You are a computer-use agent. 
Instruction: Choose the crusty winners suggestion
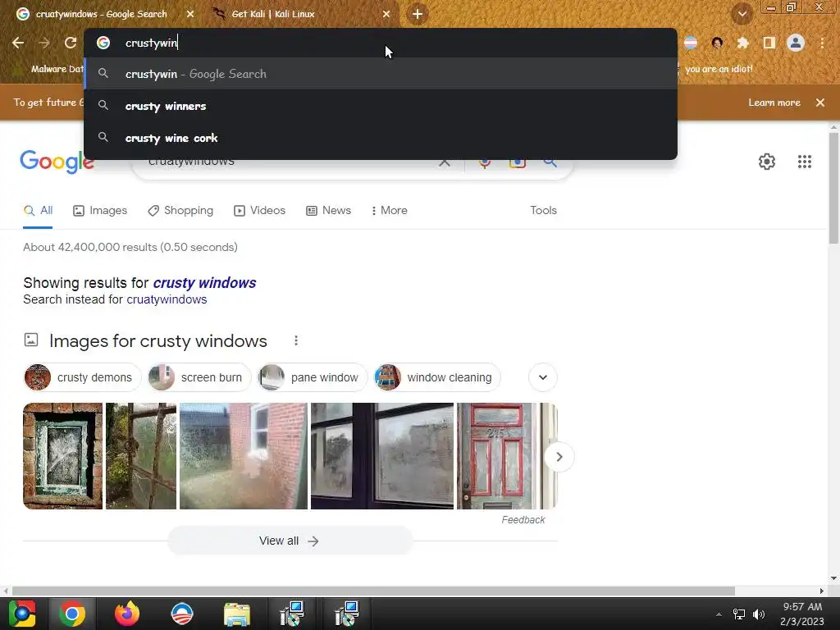point(381,106)
